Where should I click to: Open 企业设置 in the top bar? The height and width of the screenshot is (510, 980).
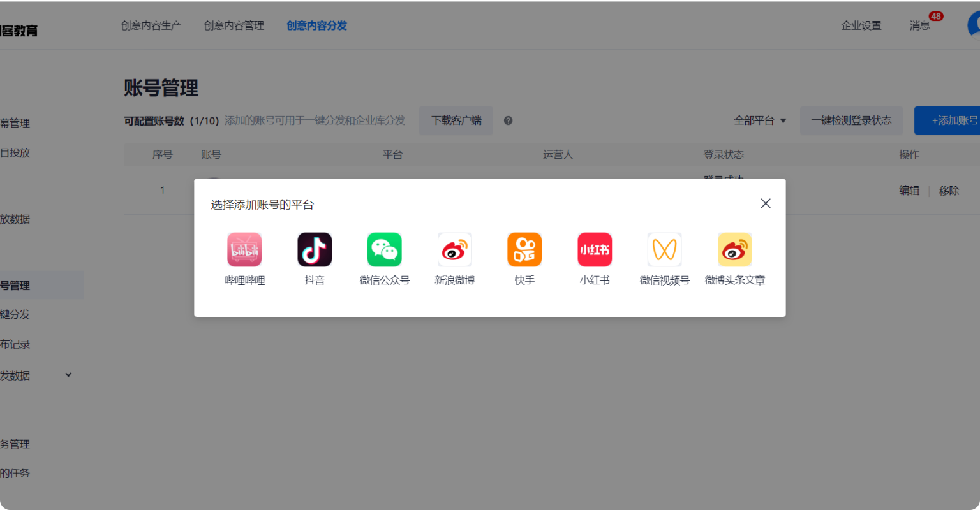coord(861,25)
